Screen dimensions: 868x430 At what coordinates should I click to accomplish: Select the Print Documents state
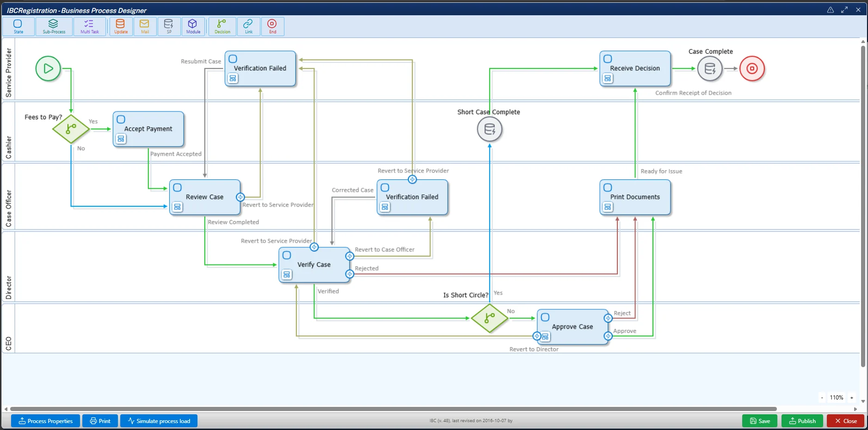click(x=635, y=197)
